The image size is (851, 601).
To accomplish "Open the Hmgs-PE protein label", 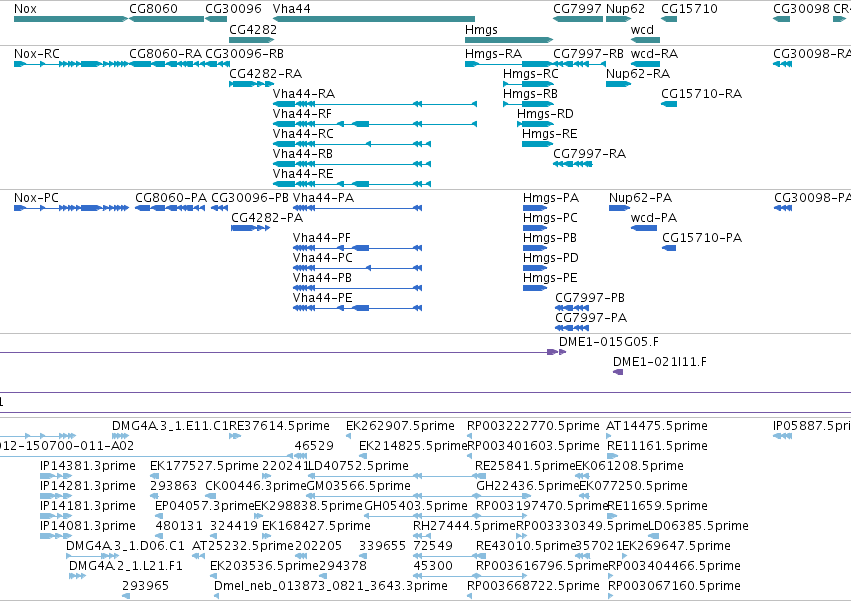I will click(x=550, y=279).
